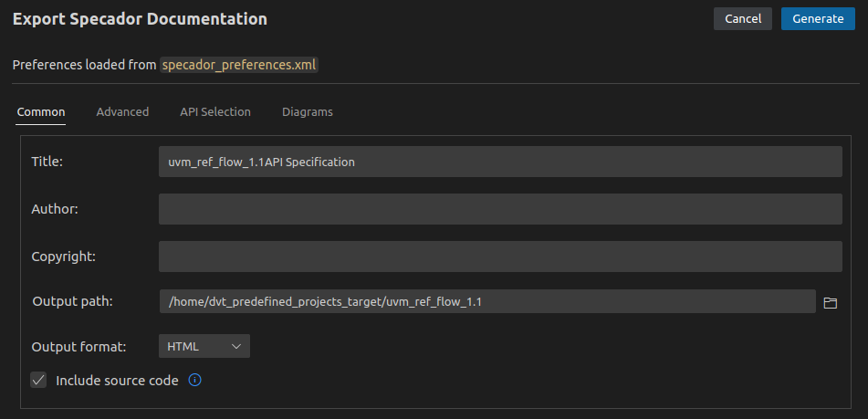This screenshot has height=419, width=868.
Task: Toggle the Include source code checkbox
Action: [x=38, y=380]
